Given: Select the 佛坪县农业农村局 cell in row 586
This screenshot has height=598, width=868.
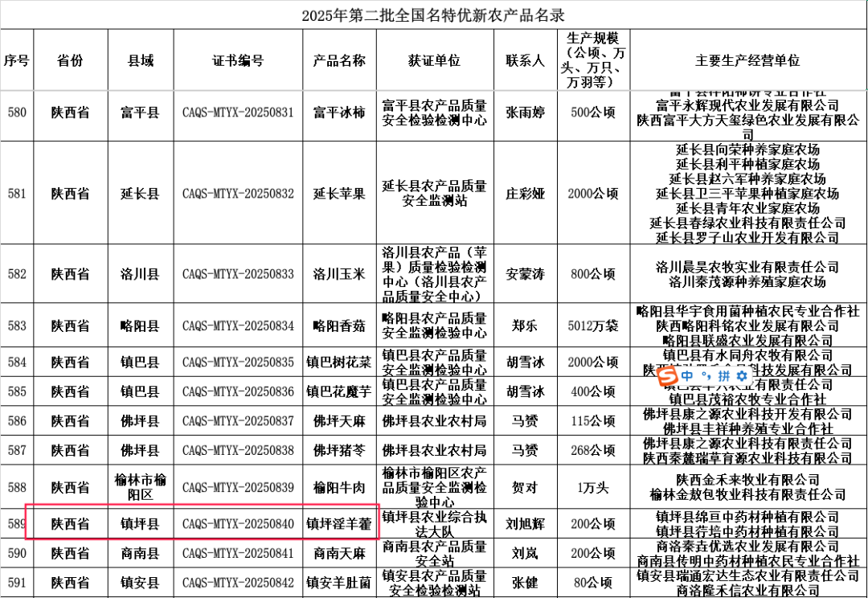Looking at the screenshot, I should [x=435, y=421].
